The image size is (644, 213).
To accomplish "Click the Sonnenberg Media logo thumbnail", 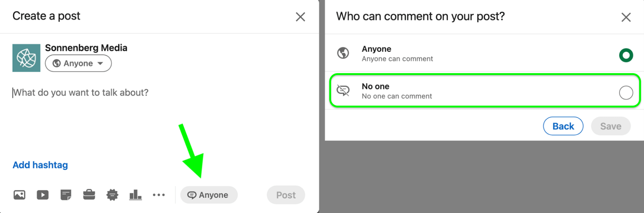I will point(26,58).
